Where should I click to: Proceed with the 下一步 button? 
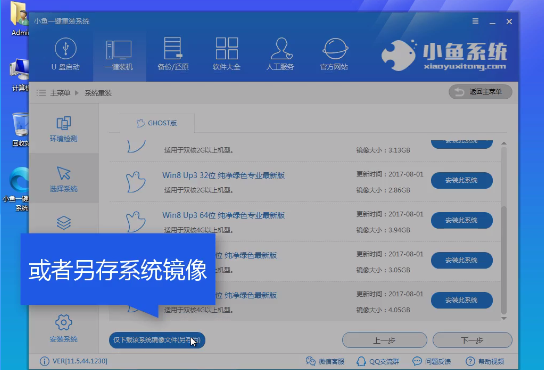[x=472, y=340]
